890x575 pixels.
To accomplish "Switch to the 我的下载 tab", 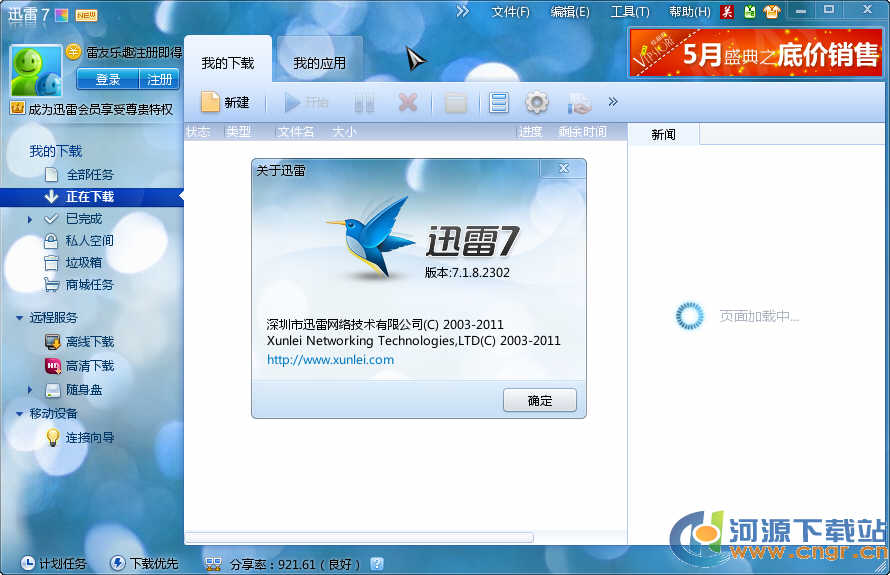I will [228, 62].
